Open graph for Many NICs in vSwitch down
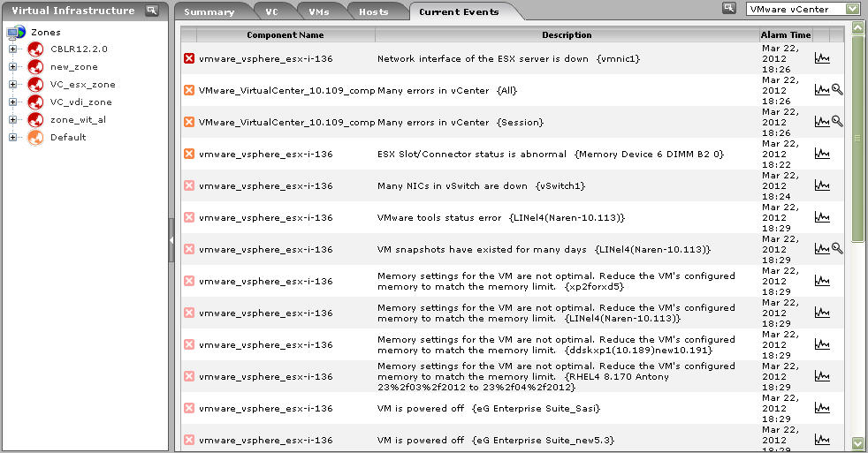Image resolution: width=868 pixels, height=453 pixels. 822,185
